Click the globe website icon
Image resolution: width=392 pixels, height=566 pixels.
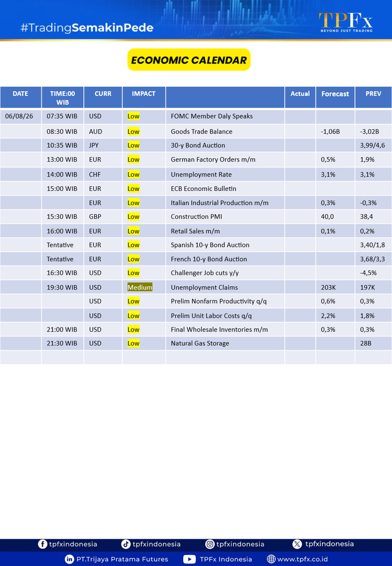pos(271,559)
